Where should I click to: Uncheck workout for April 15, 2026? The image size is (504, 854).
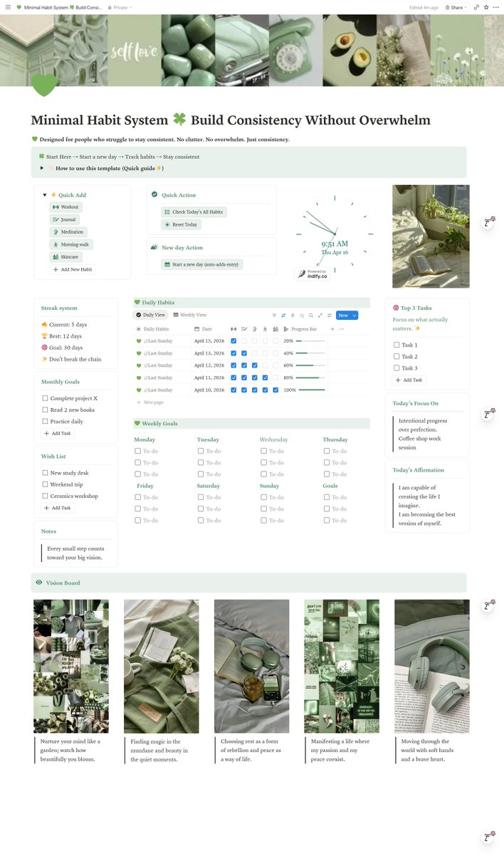tap(233, 341)
